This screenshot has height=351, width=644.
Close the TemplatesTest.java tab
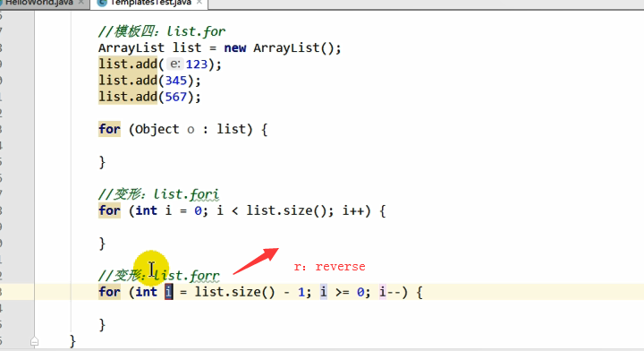pos(199,3)
